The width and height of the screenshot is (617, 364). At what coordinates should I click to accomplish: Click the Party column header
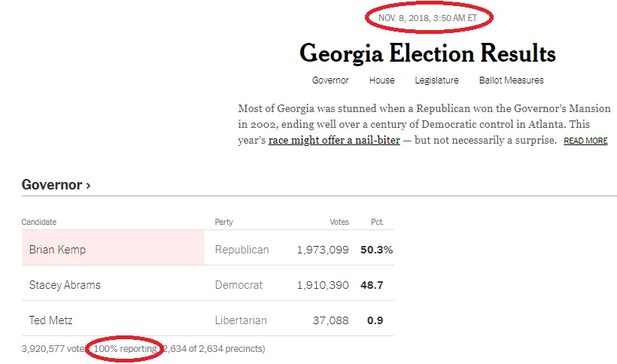pyautogui.click(x=223, y=222)
